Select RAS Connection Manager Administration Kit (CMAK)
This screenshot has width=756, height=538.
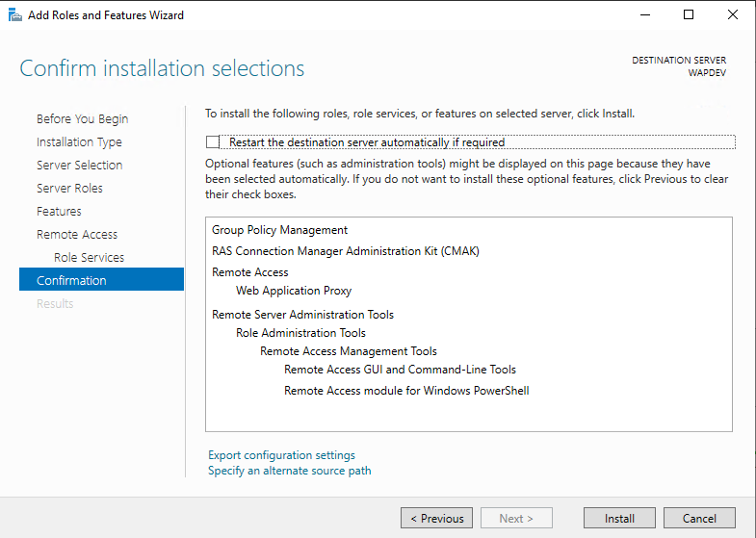point(345,251)
